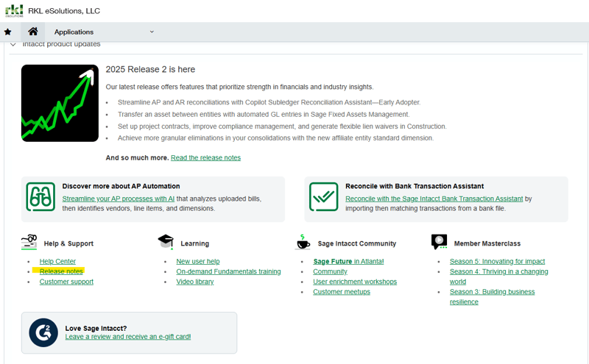Image resolution: width=589 pixels, height=364 pixels.
Task: Click the Member Masterclass icon
Action: [440, 242]
